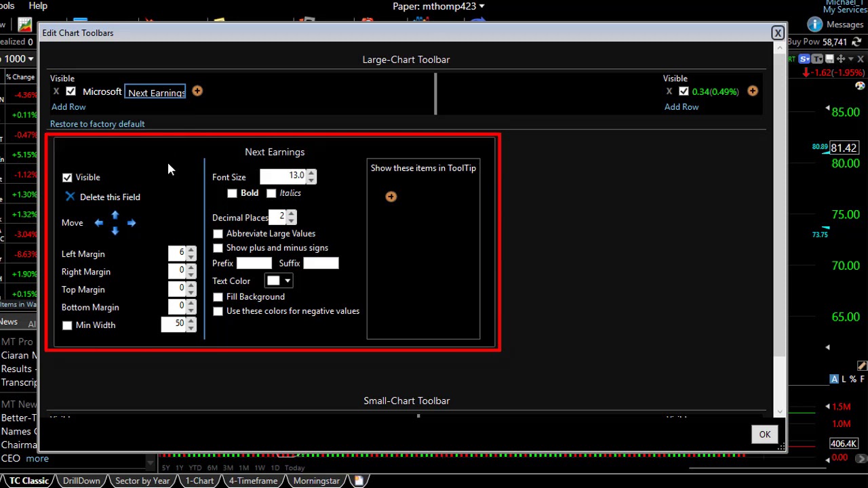Adjust the Bottom Margin stepper arrows
The image size is (868, 488).
pyautogui.click(x=191, y=306)
